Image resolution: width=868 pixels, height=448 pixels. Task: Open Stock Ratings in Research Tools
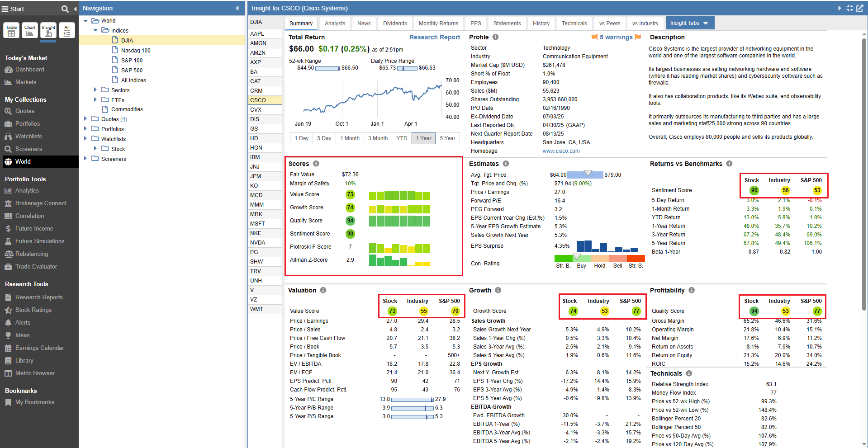[x=33, y=310]
